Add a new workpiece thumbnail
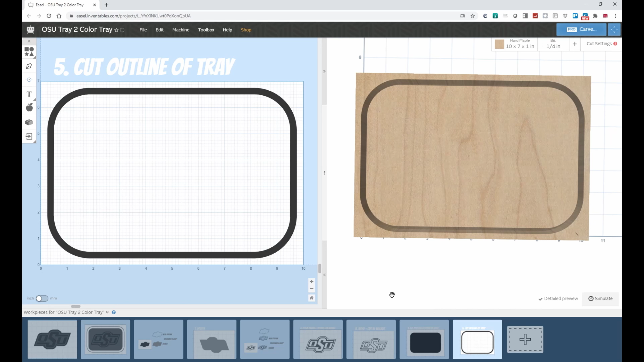This screenshot has width=644, height=362. coord(525,339)
